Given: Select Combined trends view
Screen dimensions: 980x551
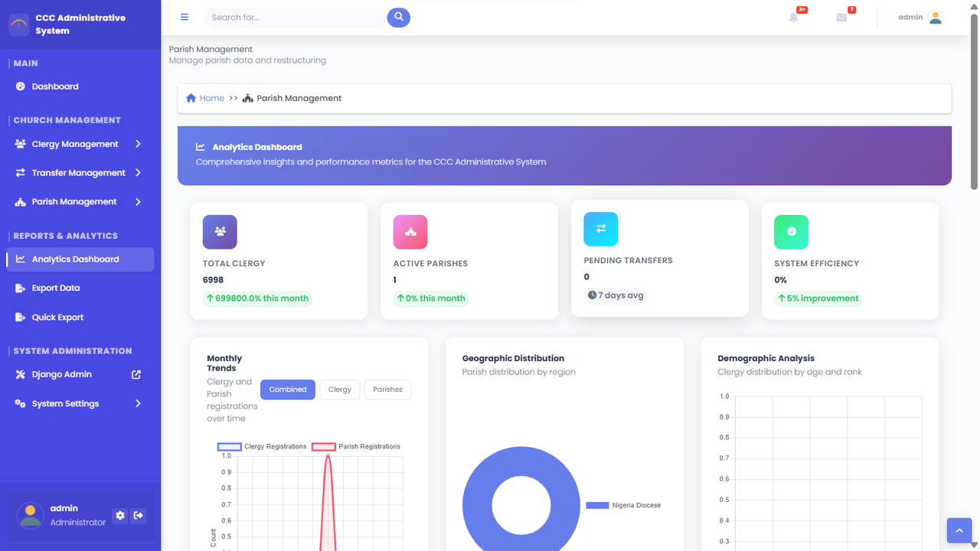Looking at the screenshot, I should pyautogui.click(x=288, y=390).
